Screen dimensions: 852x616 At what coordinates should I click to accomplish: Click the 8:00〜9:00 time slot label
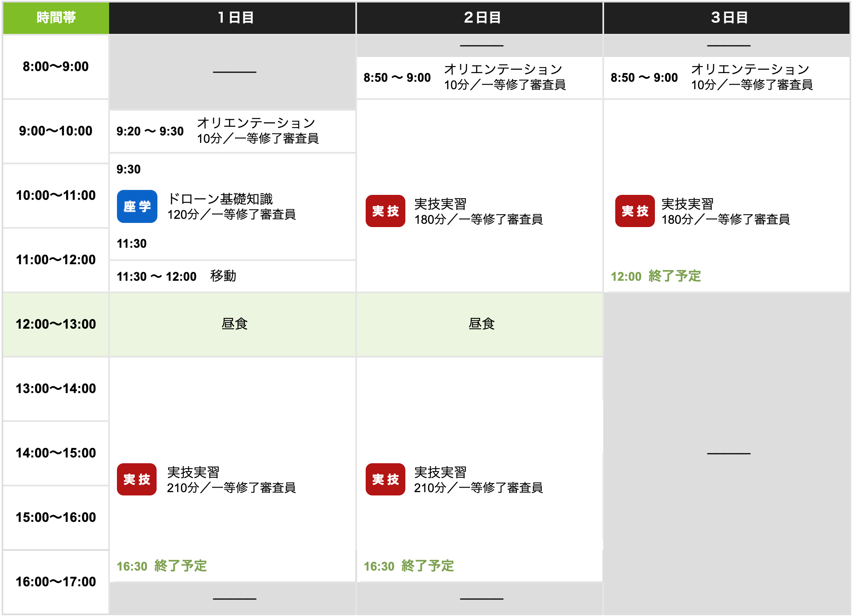pos(56,66)
